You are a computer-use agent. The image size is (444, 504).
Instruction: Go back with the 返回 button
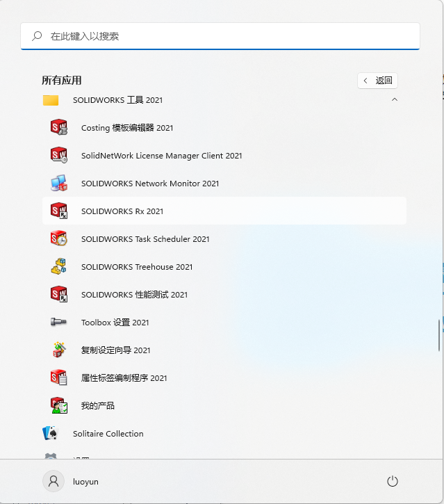[377, 81]
